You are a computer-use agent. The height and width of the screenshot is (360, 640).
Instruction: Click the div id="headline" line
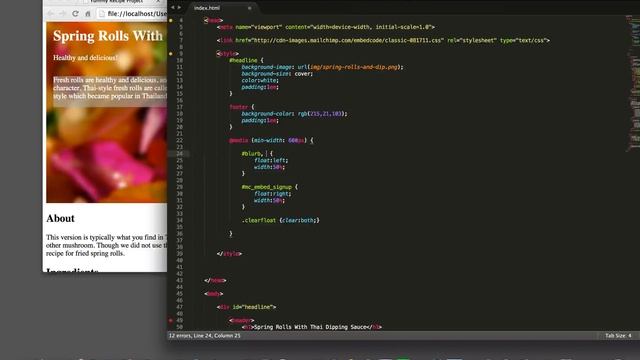point(247,307)
